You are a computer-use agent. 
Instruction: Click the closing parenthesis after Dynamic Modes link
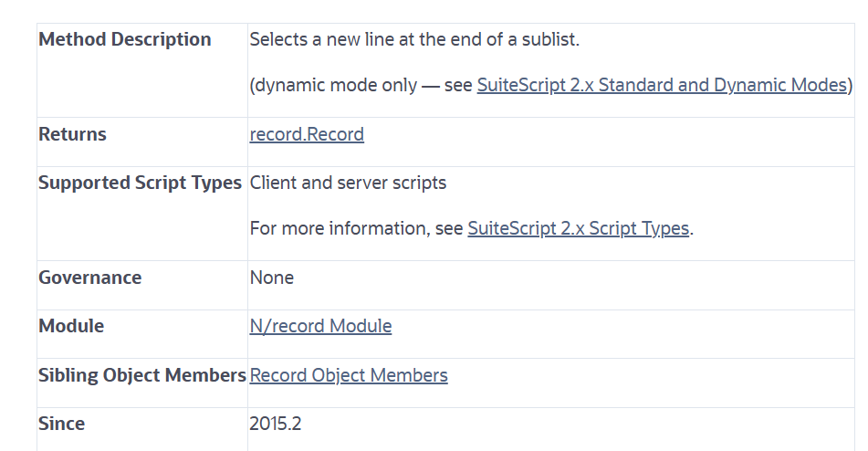tap(851, 86)
